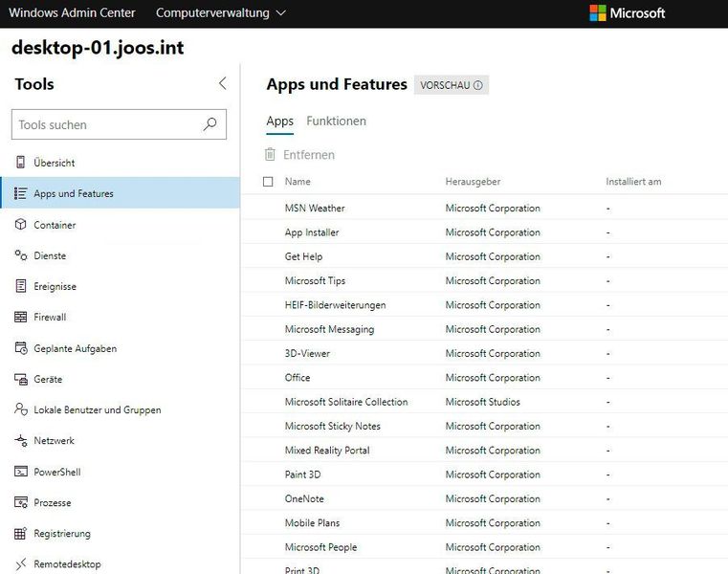Select Mixed Reality Portal

pyautogui.click(x=485, y=450)
